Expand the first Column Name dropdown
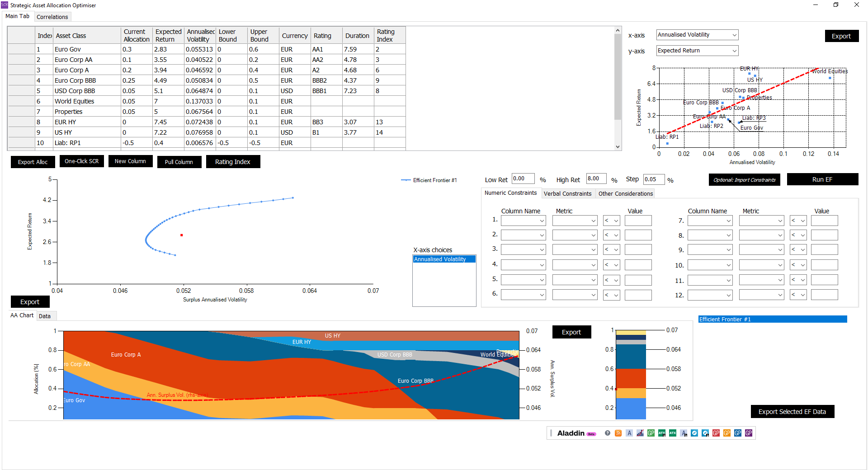Image resolution: width=868 pixels, height=470 pixels. (x=523, y=221)
